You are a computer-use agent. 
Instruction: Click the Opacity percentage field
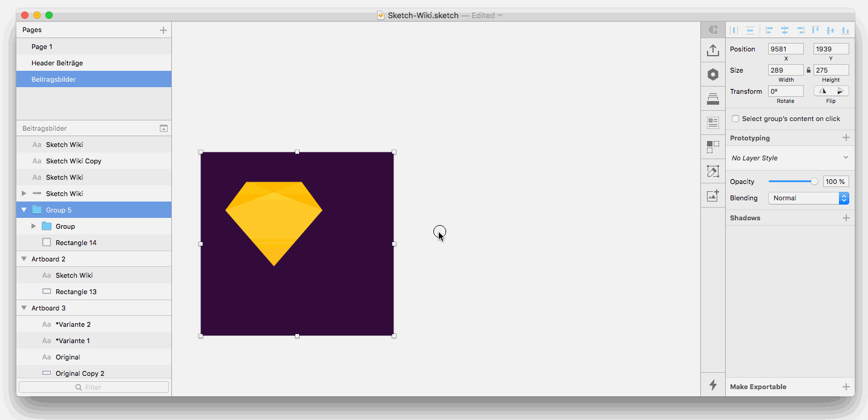[x=836, y=182]
